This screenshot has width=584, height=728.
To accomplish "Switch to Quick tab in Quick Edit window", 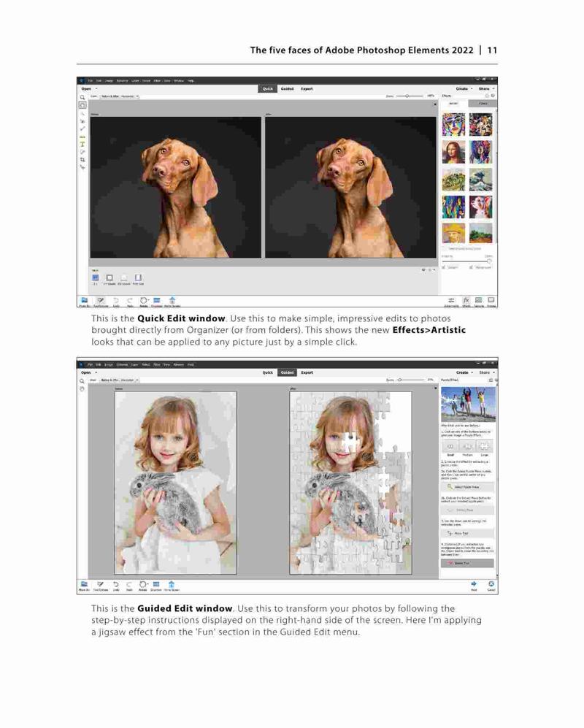I will click(268, 88).
